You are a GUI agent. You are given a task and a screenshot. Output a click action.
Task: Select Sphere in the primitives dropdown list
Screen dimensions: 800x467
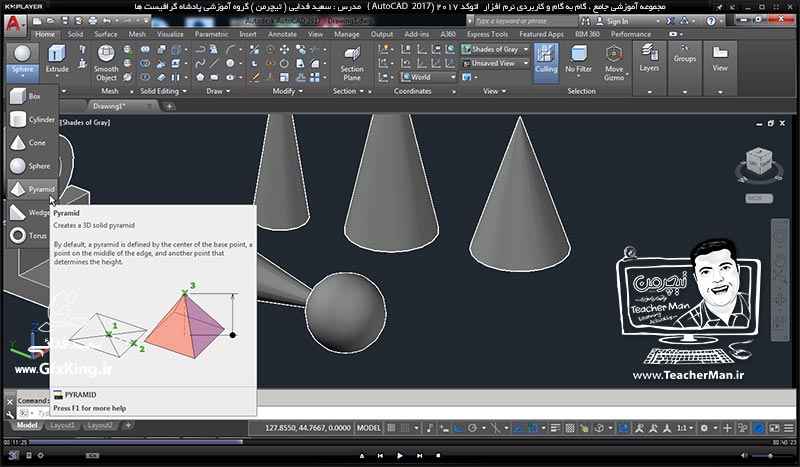click(x=32, y=166)
